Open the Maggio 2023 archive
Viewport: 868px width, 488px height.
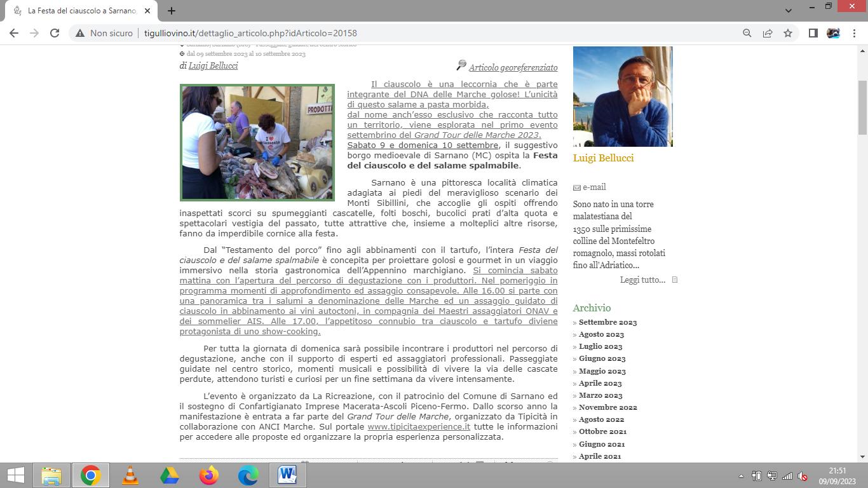[x=602, y=371]
